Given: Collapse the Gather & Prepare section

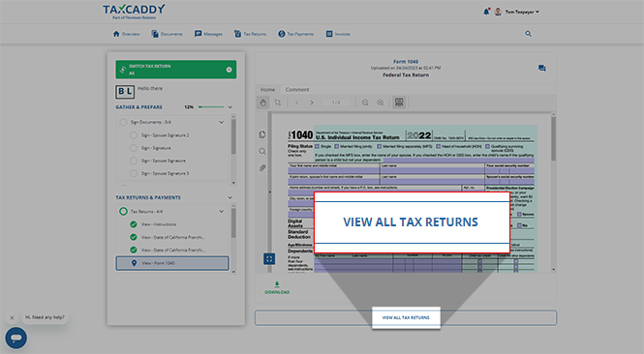Looking at the screenshot, I should tap(230, 107).
